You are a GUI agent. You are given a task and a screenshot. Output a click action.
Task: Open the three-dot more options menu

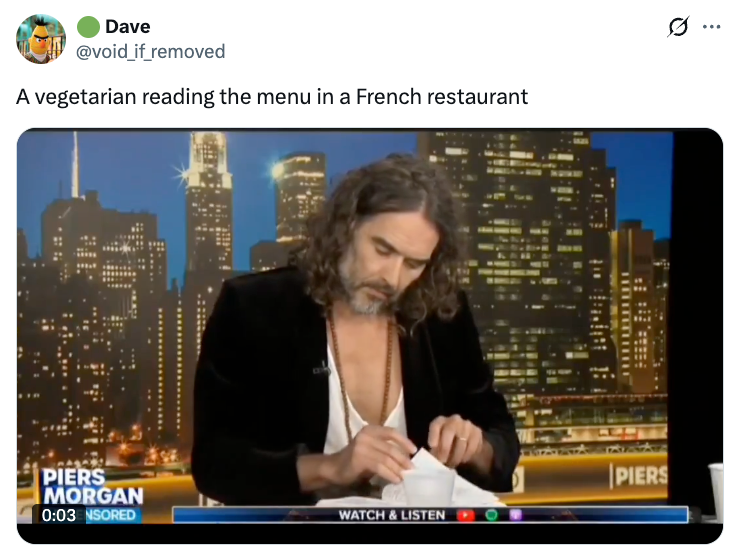(711, 27)
